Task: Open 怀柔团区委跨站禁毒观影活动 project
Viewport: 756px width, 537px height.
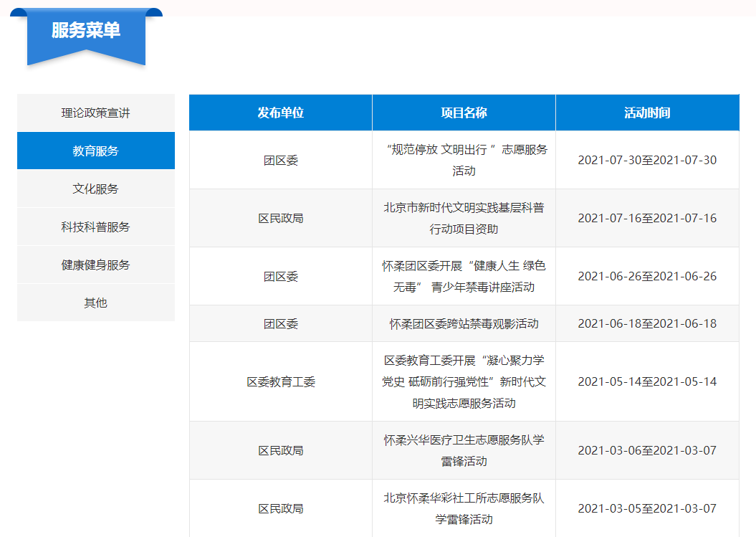Action: (x=464, y=324)
